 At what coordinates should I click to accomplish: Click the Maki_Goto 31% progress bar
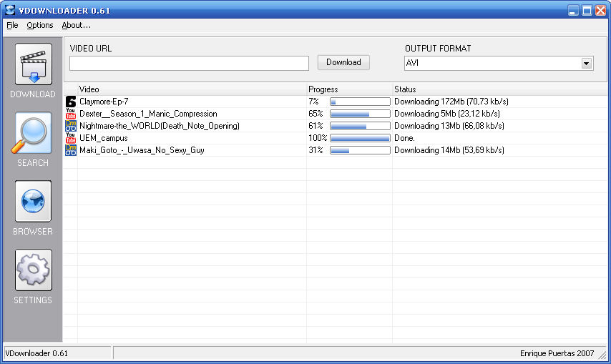click(x=360, y=150)
